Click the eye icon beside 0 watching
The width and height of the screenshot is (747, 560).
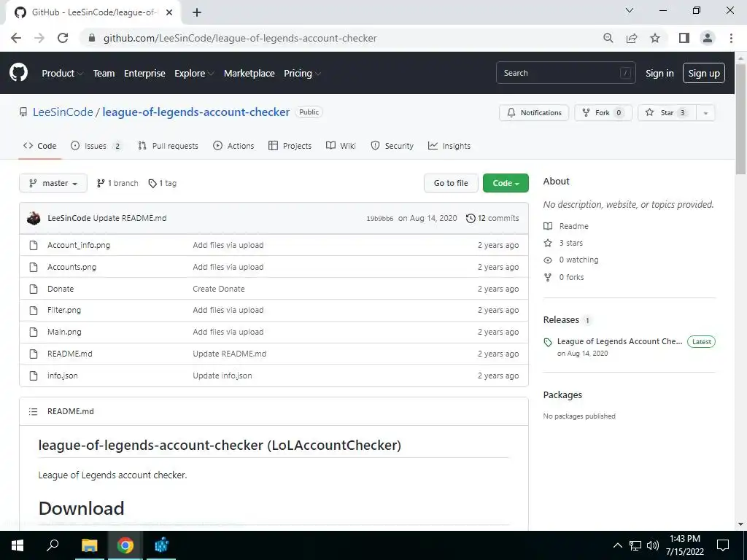point(549,260)
